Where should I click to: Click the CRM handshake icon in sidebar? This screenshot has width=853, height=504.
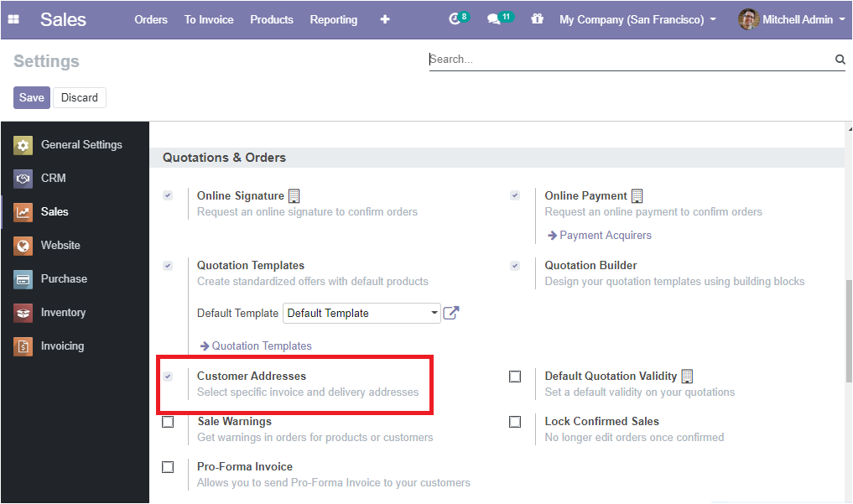pyautogui.click(x=23, y=179)
